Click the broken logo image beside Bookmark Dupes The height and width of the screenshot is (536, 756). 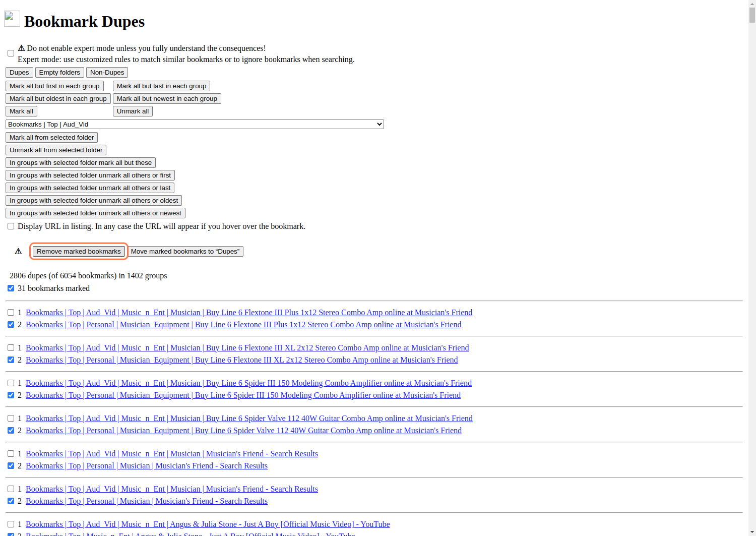pyautogui.click(x=12, y=19)
